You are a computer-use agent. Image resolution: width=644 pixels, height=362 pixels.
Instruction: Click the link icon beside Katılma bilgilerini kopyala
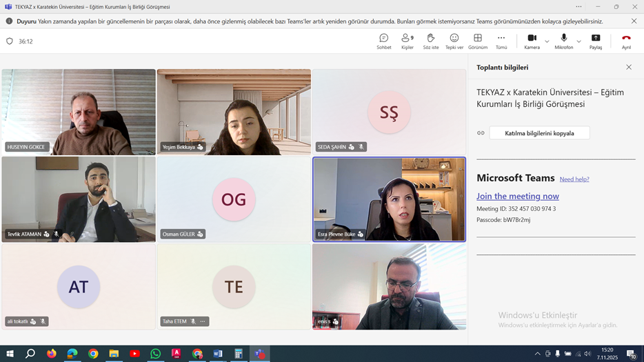481,133
